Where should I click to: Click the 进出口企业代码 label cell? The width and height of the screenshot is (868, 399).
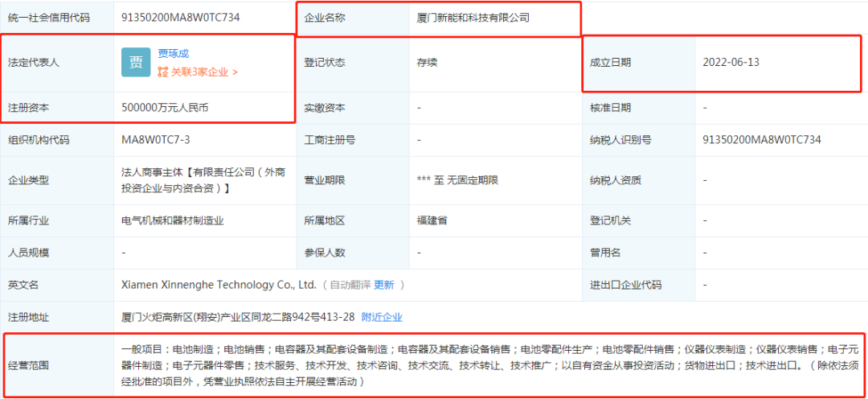click(x=639, y=285)
